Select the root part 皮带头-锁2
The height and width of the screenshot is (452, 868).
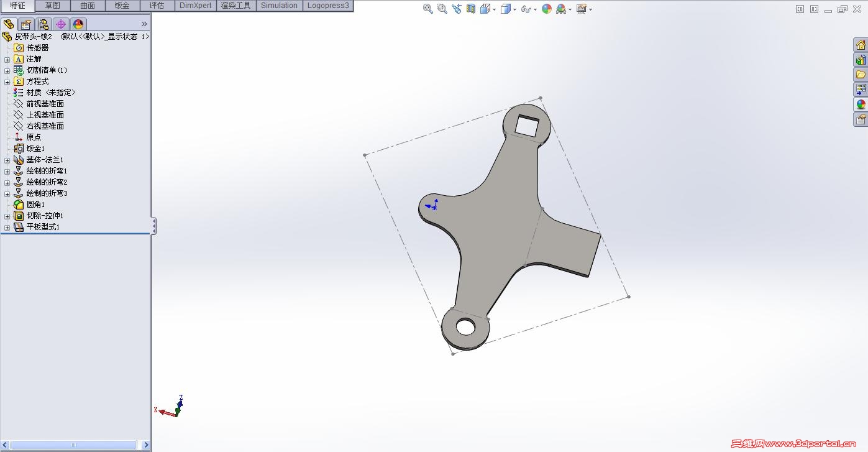(76, 37)
